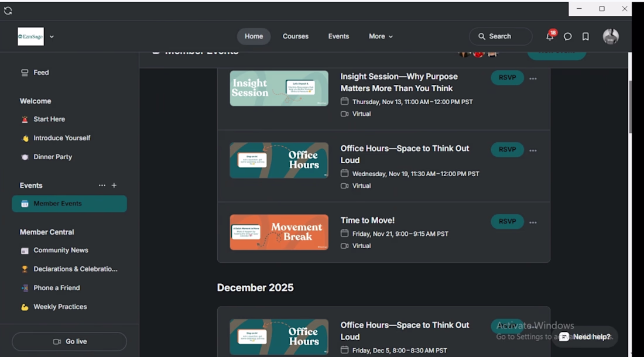Open Introduce Yourself space
Viewport: 644px width, 357px height.
tap(69, 138)
